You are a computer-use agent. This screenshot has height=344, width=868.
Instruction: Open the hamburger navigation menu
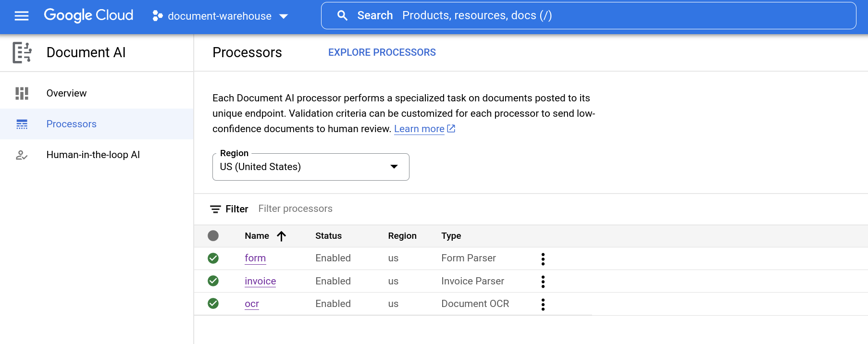(x=22, y=16)
